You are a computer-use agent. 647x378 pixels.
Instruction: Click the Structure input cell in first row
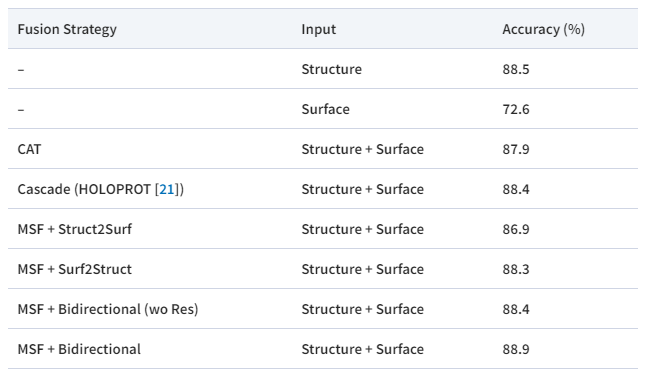pos(332,69)
